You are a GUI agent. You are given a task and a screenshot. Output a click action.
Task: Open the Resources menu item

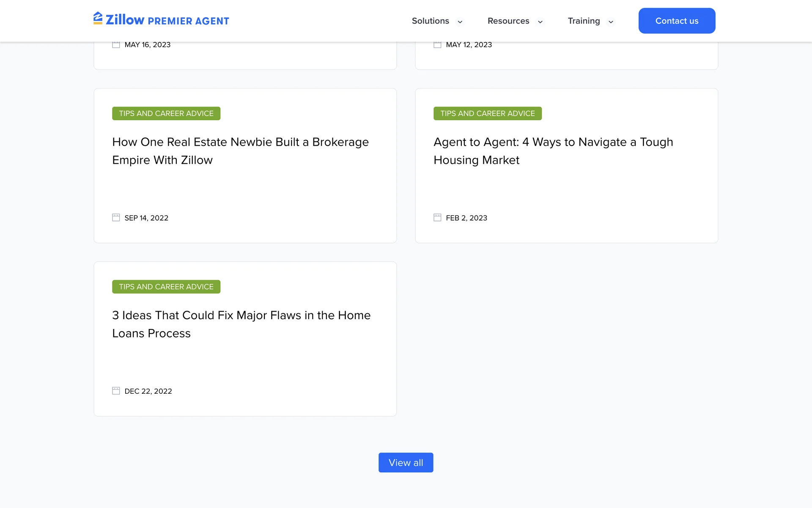(508, 21)
